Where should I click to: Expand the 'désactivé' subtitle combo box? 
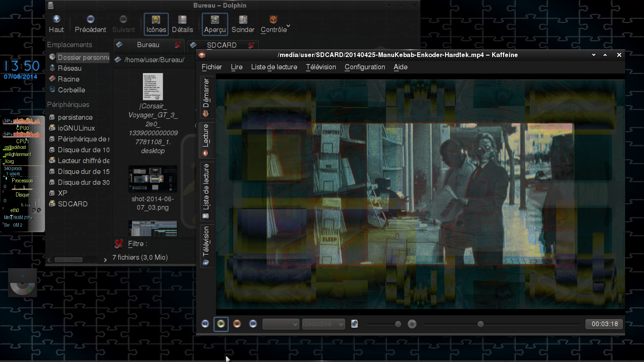coord(323,324)
